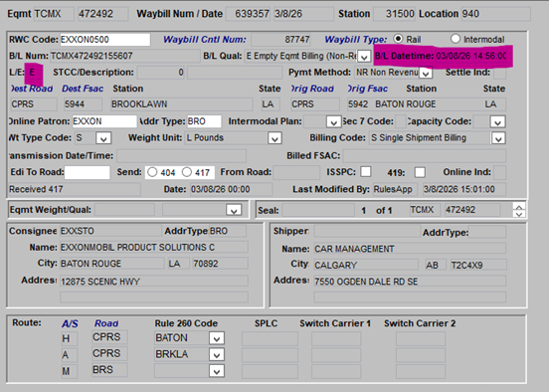
Task: Expand the Intermodal Plan dropdown
Action: [x=333, y=122]
